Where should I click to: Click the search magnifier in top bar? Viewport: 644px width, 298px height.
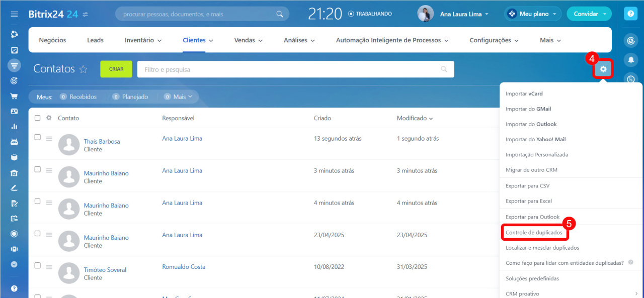click(280, 14)
